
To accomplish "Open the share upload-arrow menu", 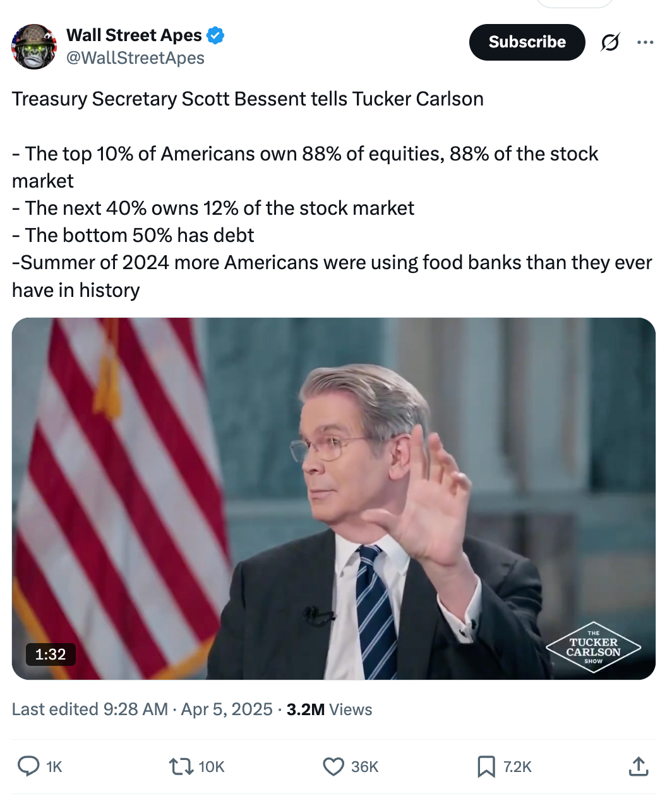I will [639, 766].
